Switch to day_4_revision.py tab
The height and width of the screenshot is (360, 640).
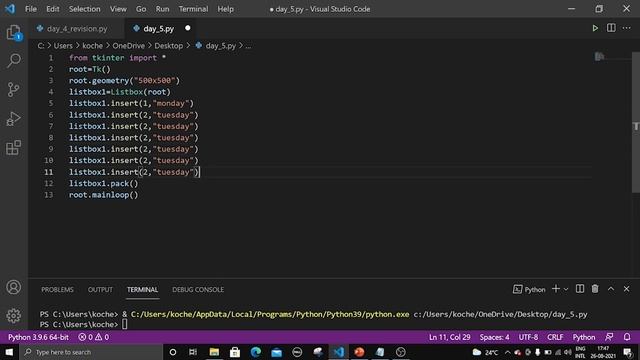pos(77,29)
